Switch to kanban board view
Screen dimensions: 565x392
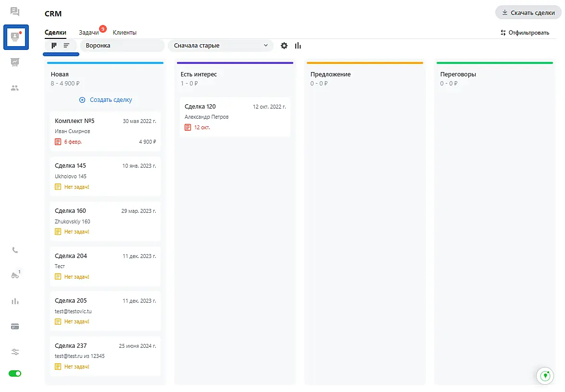pyautogui.click(x=54, y=46)
